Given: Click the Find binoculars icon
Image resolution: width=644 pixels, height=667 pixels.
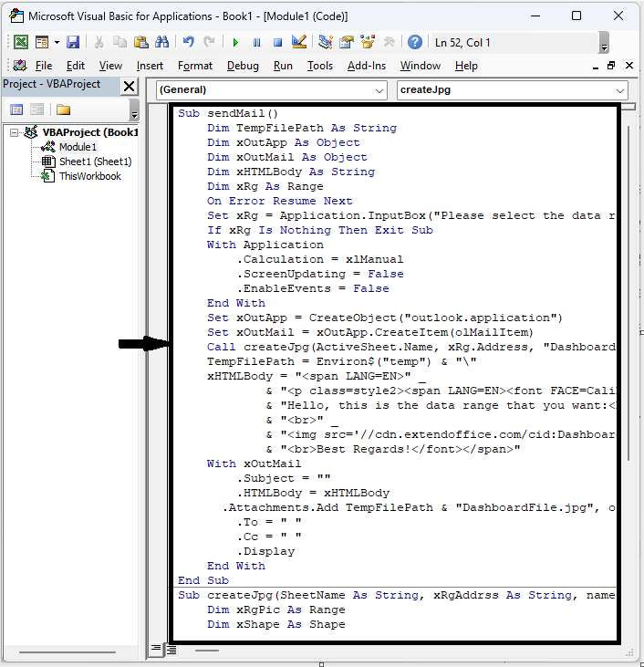Looking at the screenshot, I should pyautogui.click(x=162, y=42).
